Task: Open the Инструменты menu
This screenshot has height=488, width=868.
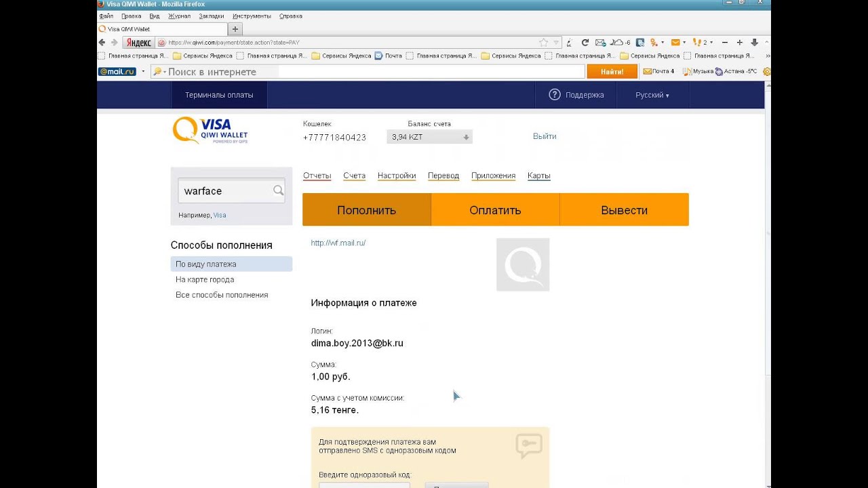Action: (x=252, y=16)
